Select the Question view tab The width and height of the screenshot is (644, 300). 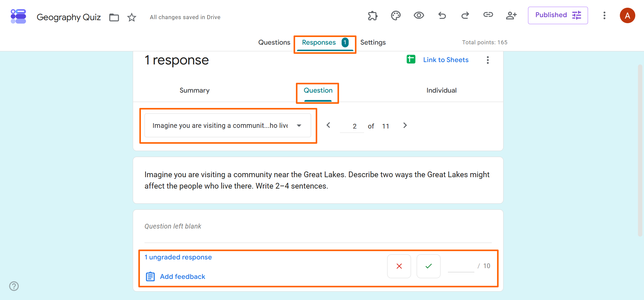[318, 91]
